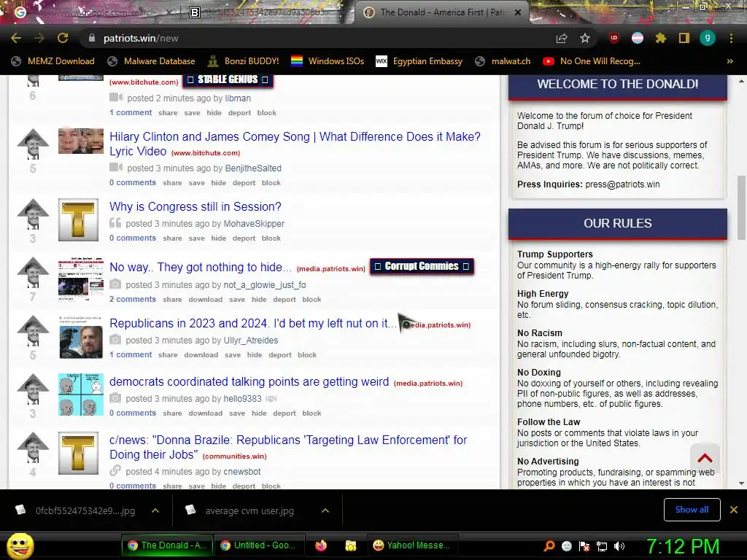Open the 'No way.. They got nothing to hide...' title
Viewport: 747px width, 560px height.
pos(201,267)
